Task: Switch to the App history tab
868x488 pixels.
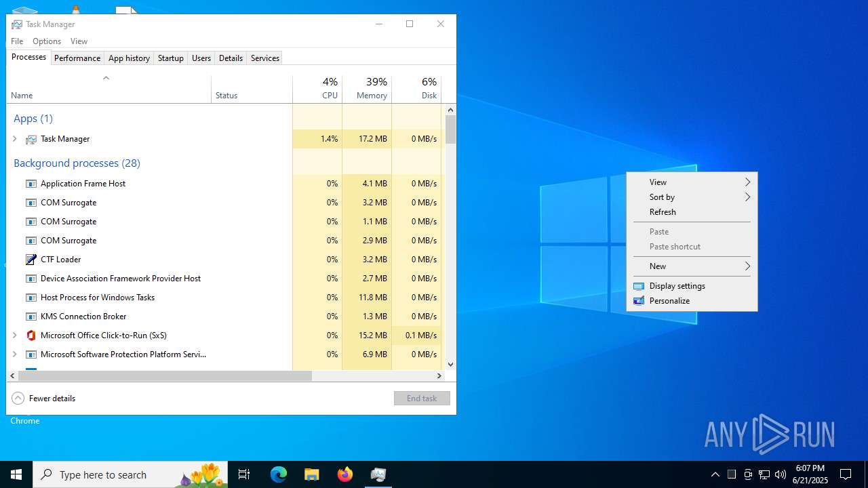Action: coord(129,58)
